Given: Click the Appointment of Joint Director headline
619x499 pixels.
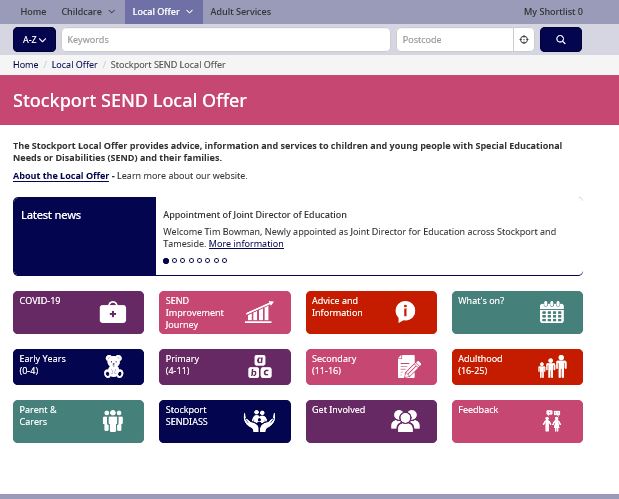Looking at the screenshot, I should (x=255, y=215).
